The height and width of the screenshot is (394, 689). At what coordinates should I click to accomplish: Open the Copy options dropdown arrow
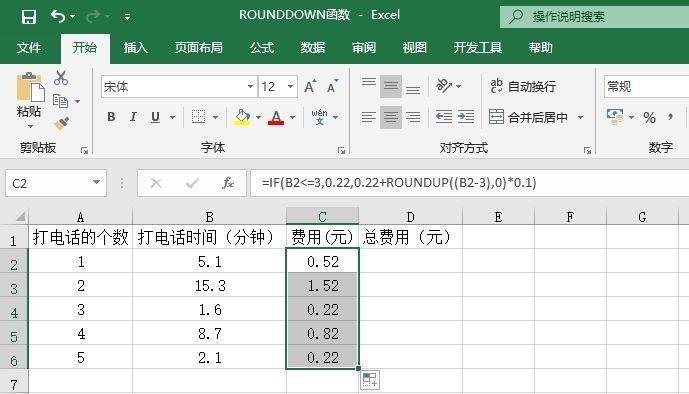pos(77,101)
